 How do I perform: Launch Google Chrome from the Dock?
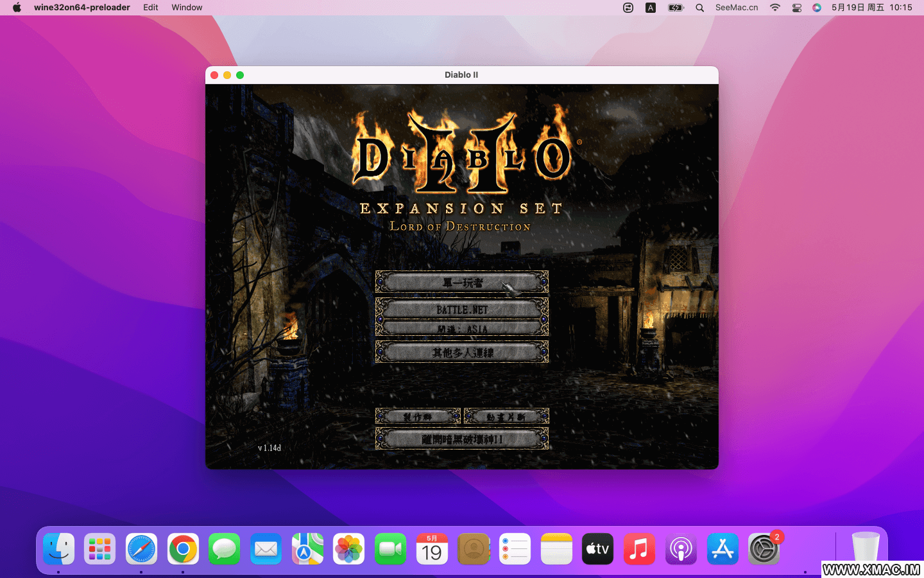pos(183,549)
